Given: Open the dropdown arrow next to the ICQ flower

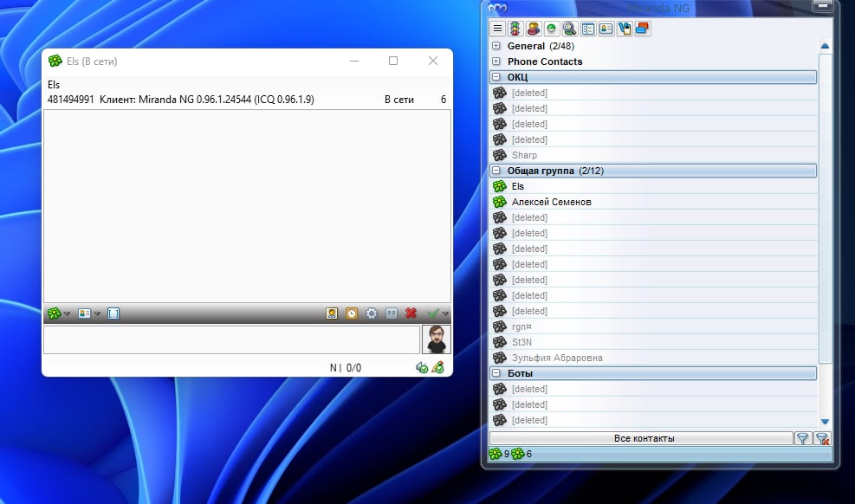Looking at the screenshot, I should [x=67, y=313].
